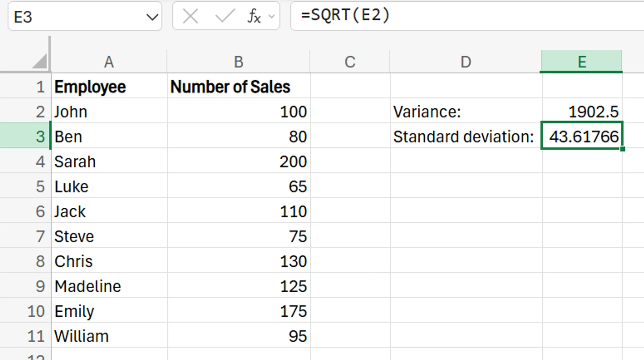Select column C header
This screenshot has height=360, width=644.
pyautogui.click(x=350, y=62)
